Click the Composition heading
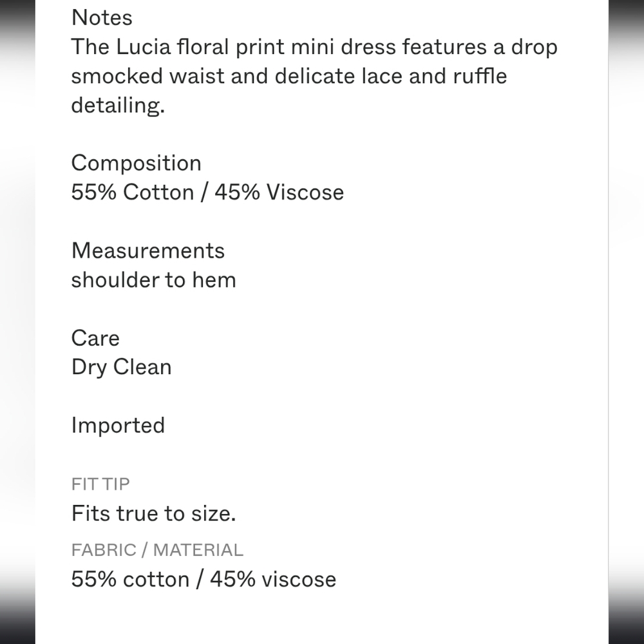This screenshot has width=644, height=644. (x=136, y=164)
